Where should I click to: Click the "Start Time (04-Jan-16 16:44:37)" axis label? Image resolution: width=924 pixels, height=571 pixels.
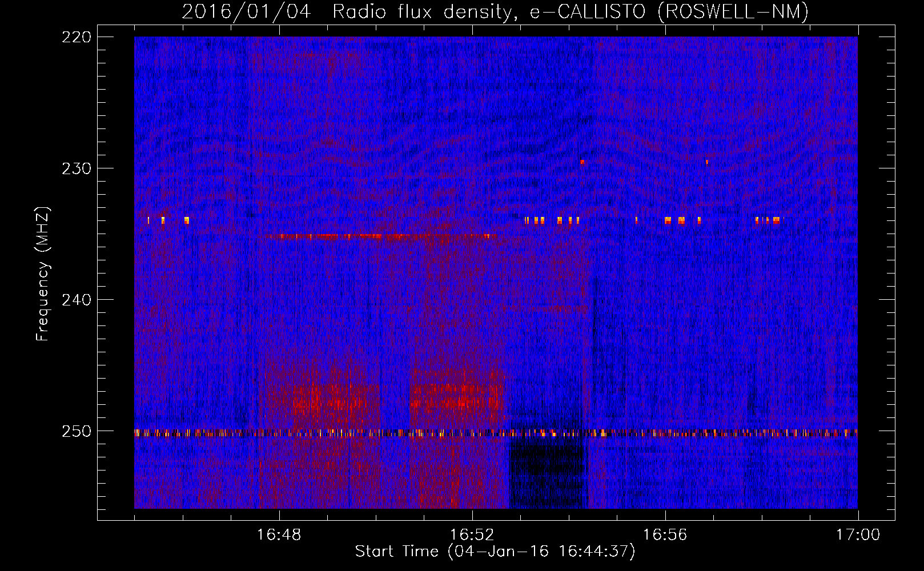495,552
